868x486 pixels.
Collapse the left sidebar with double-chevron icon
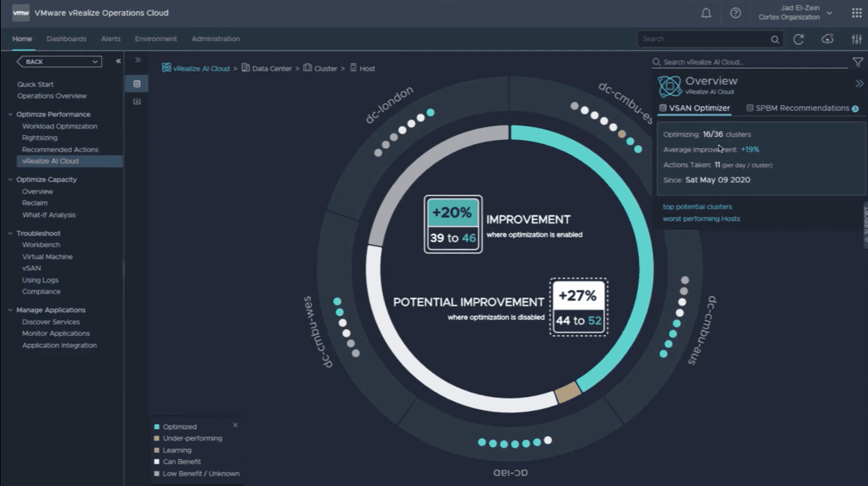(x=118, y=61)
